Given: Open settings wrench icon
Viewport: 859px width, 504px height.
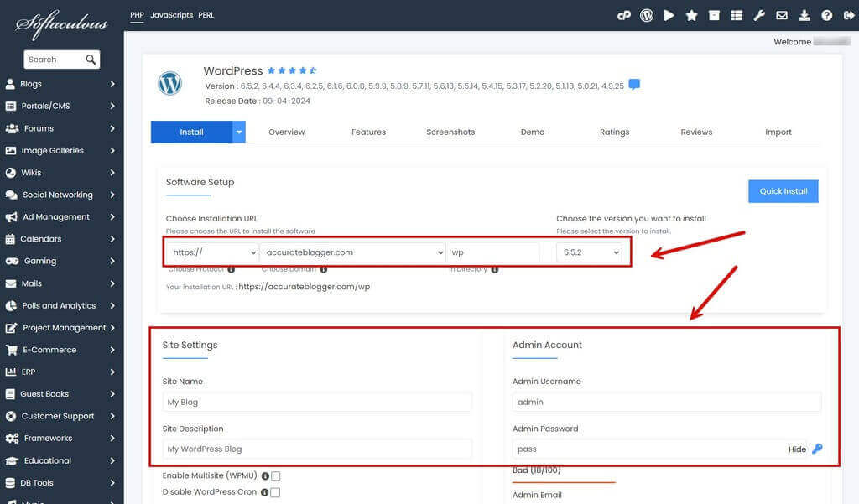Looking at the screenshot, I should [758, 15].
